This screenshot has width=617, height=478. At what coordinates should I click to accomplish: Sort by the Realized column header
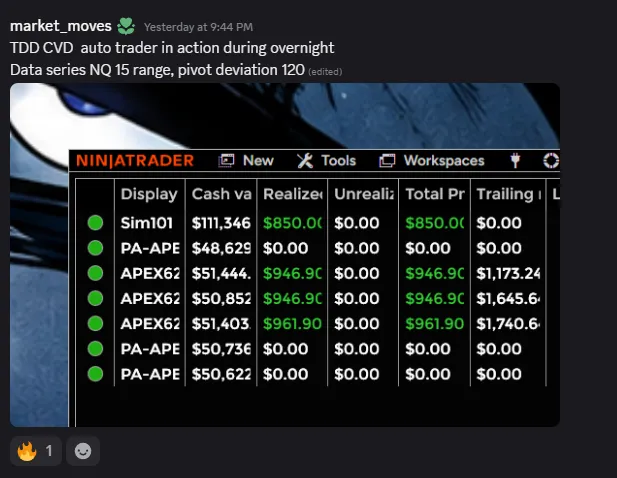pyautogui.click(x=292, y=194)
